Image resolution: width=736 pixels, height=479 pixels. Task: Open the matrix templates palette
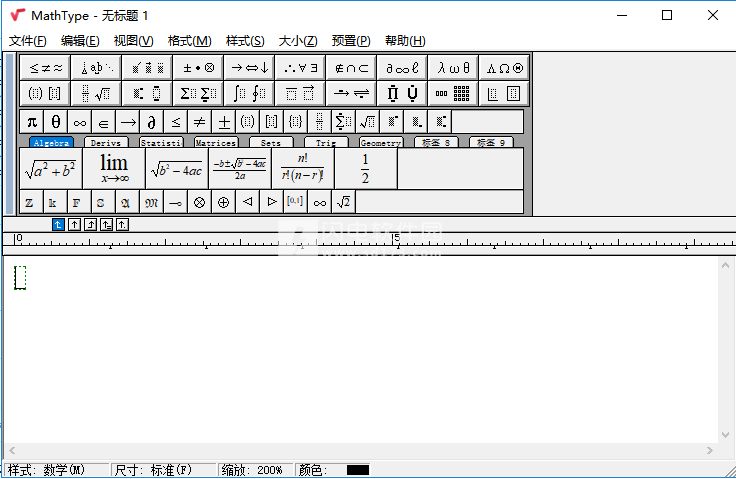coord(453,93)
